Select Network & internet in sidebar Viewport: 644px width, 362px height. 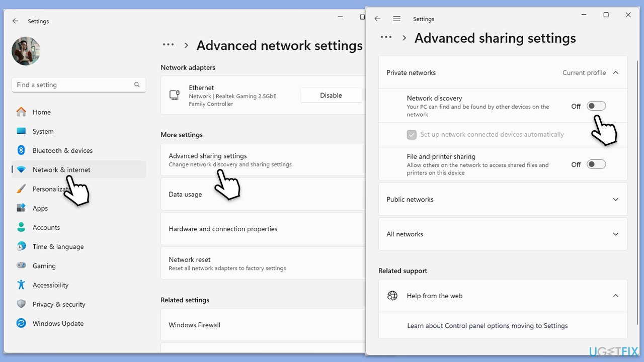pos(78,169)
